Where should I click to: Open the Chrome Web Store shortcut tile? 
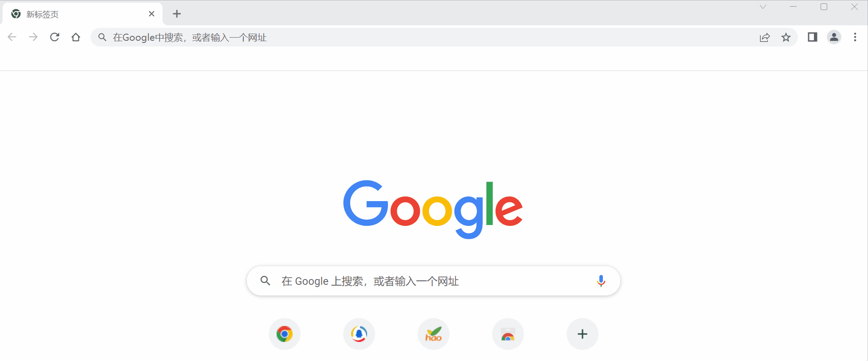[x=508, y=334]
